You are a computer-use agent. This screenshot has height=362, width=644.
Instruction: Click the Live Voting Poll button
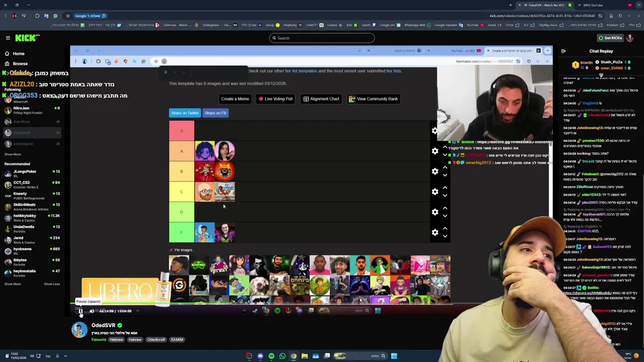tap(275, 99)
